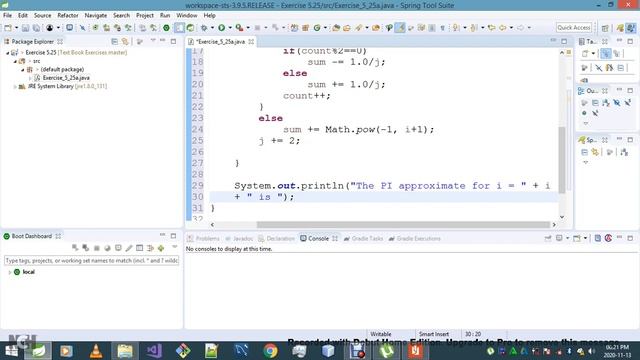This screenshot has height=360, width=640.
Task: Collapse the src folder node
Action: coord(15,61)
